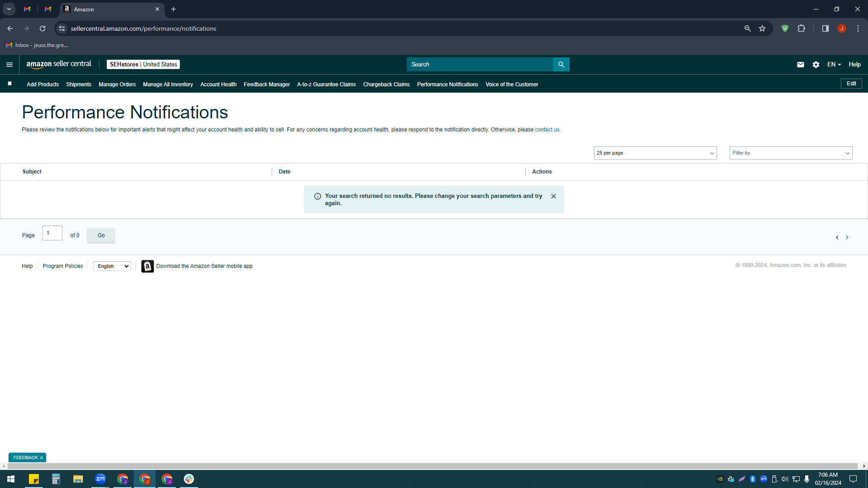
Task: Open the Seller Central hamburger menu
Action: pyautogui.click(x=9, y=65)
